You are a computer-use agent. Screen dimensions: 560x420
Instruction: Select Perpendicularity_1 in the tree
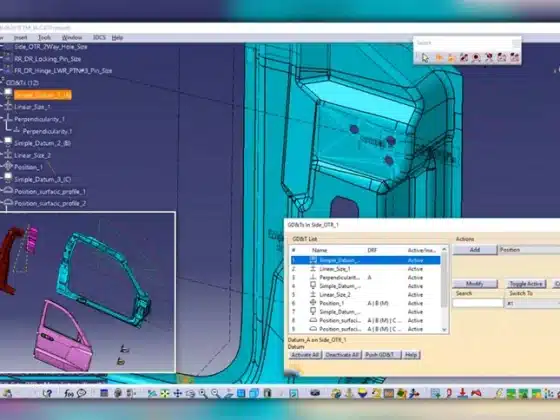point(39,119)
